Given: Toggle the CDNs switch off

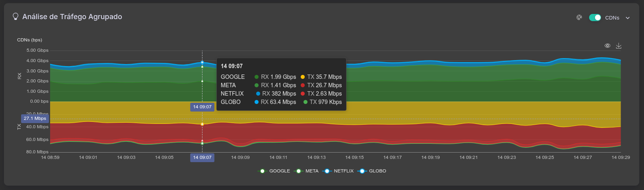Looking at the screenshot, I should click(x=595, y=18).
